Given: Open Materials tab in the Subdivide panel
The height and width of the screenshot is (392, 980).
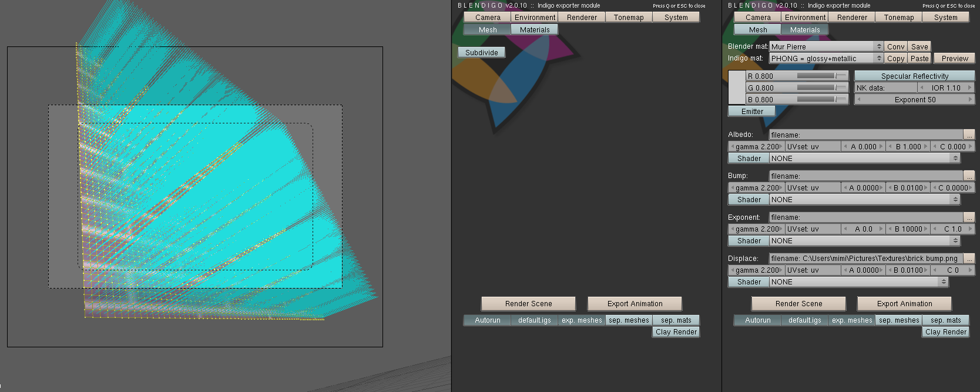Looking at the screenshot, I should pos(535,29).
